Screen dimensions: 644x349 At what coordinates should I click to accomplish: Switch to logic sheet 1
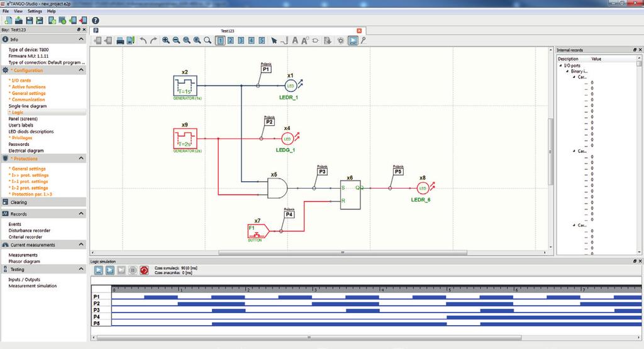point(220,40)
